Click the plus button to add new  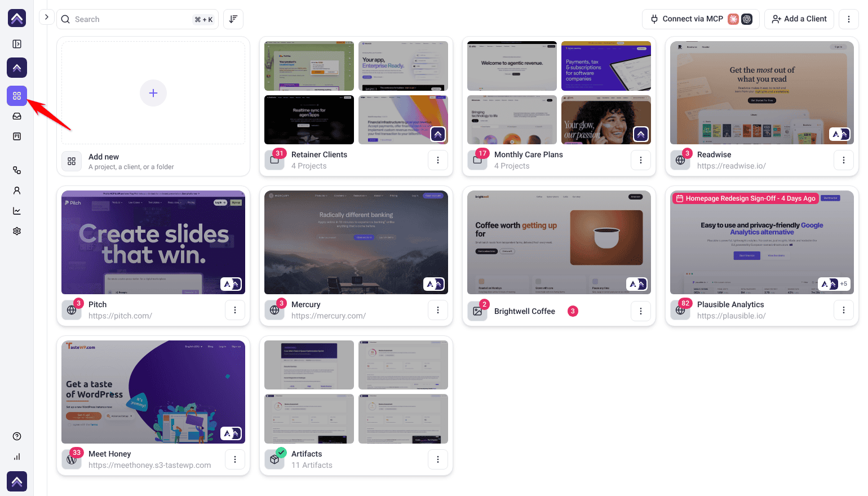point(153,93)
